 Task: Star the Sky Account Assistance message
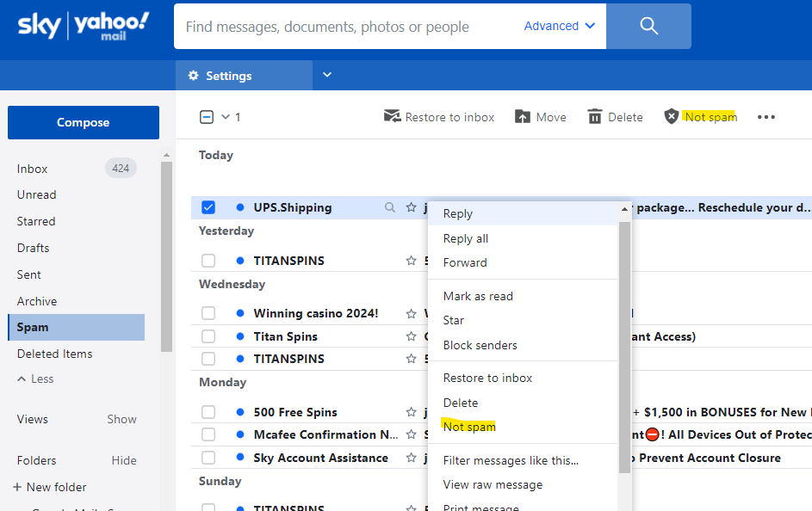(412, 457)
